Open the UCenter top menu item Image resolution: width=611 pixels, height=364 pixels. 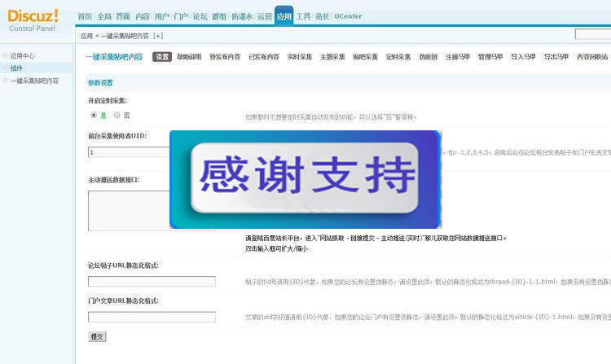pos(348,16)
